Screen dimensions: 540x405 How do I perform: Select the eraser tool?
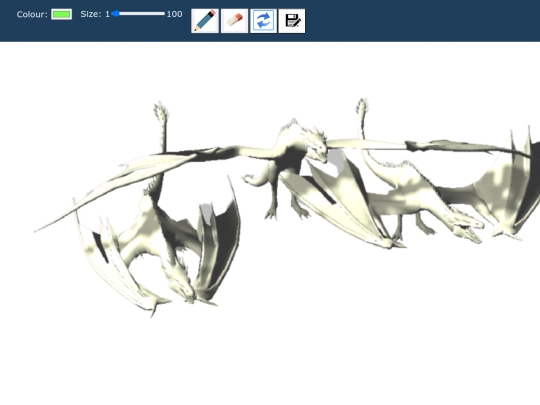point(235,21)
